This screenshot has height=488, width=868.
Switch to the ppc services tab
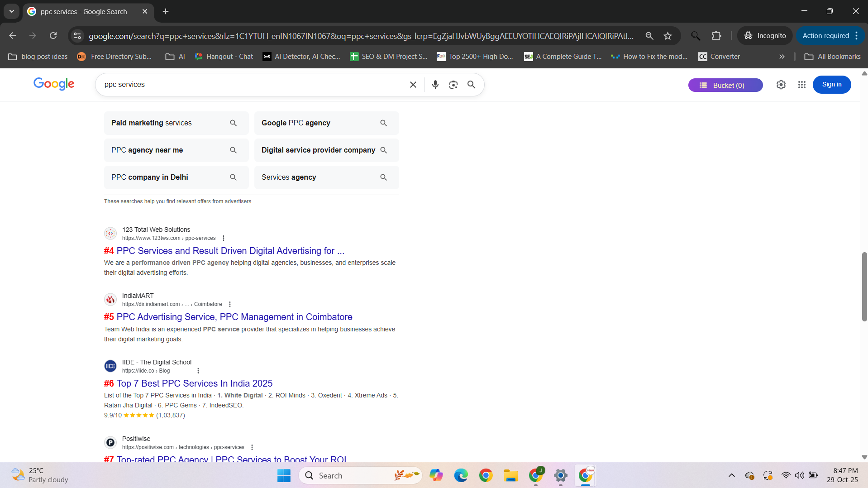click(x=84, y=12)
